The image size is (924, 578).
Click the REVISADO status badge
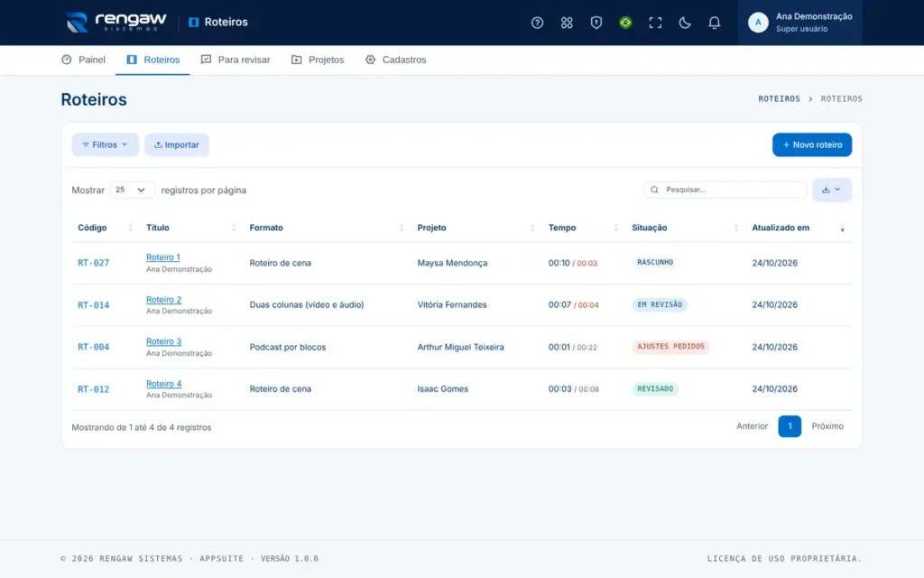click(x=655, y=388)
